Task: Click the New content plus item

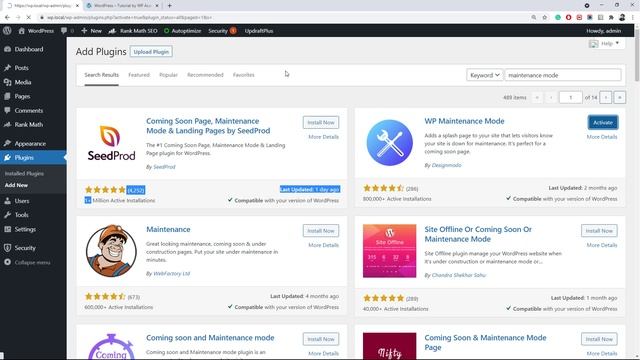Action: point(91,31)
